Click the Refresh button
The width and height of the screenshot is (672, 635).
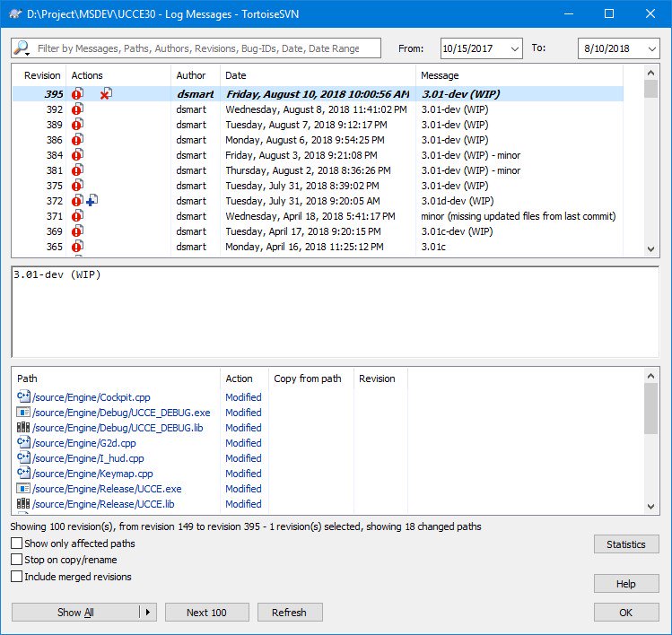pos(289,613)
